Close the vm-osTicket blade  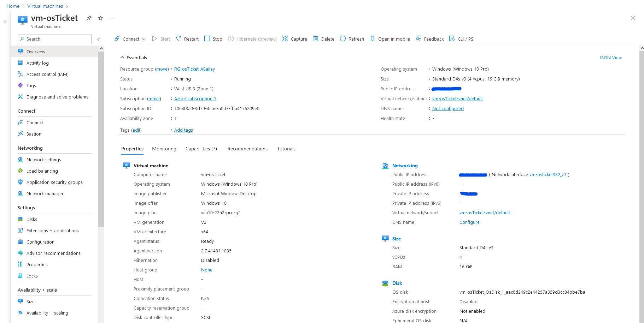click(633, 18)
